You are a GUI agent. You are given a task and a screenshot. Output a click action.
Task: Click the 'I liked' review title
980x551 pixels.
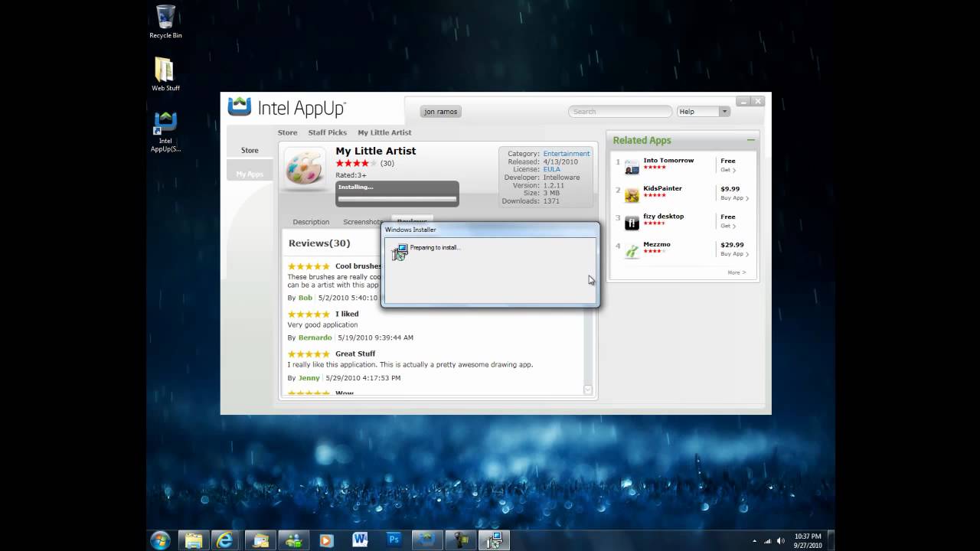pos(347,314)
